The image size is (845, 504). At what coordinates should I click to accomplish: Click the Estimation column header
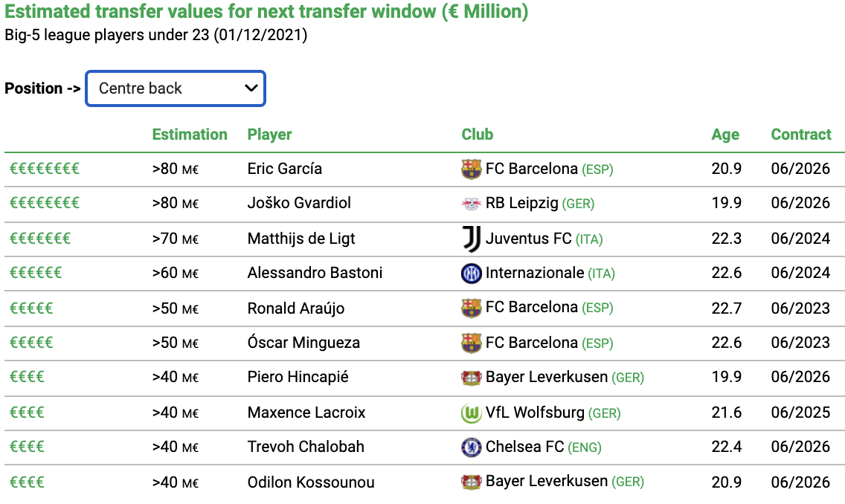[190, 135]
